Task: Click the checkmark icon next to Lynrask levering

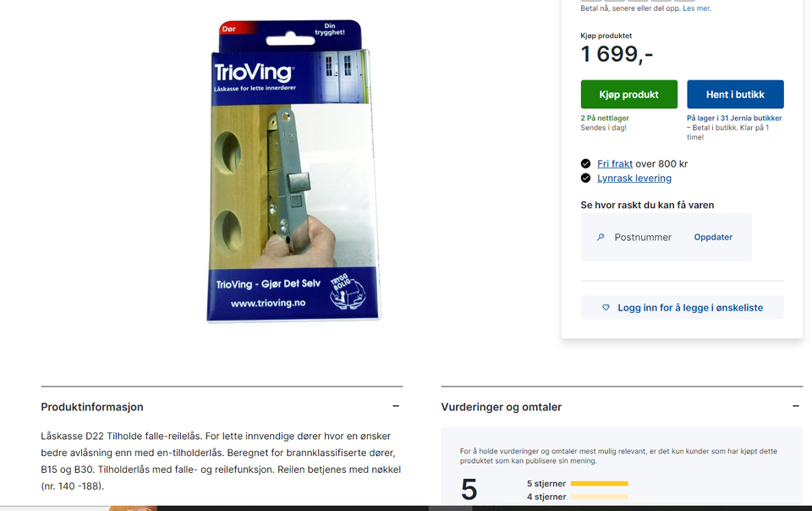Action: tap(585, 179)
